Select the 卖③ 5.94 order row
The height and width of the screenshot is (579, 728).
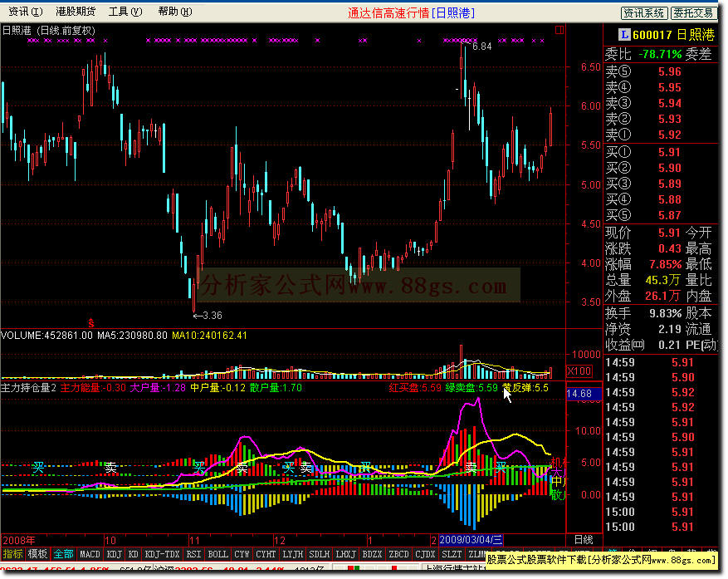tap(660, 103)
